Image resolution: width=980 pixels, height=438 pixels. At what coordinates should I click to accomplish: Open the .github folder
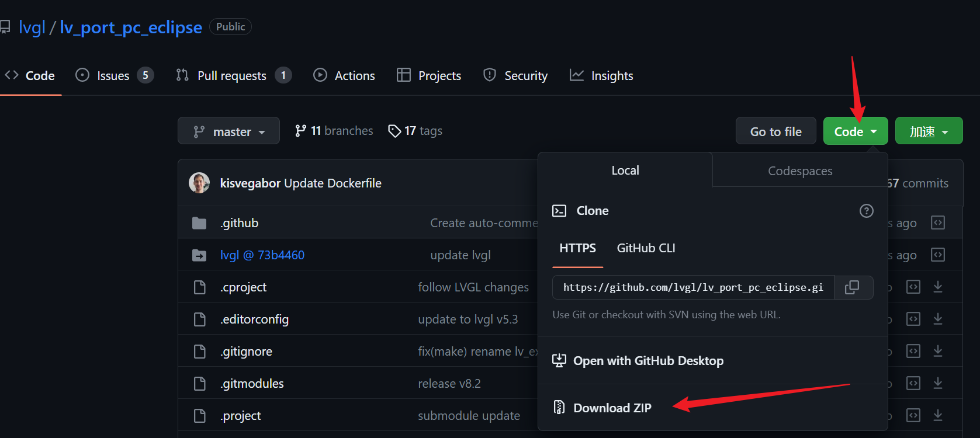[239, 223]
